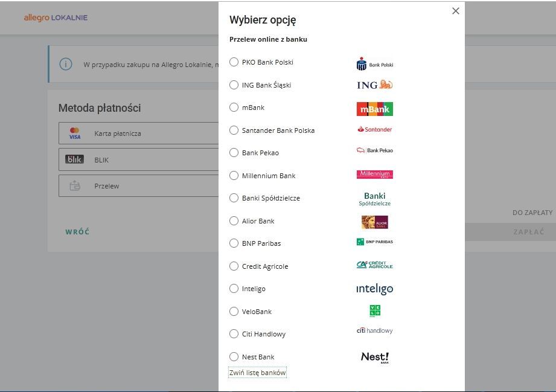The width and height of the screenshot is (556, 392).
Task: Collapse bank list via 'Zwiń listę banków'
Action: pos(257,373)
